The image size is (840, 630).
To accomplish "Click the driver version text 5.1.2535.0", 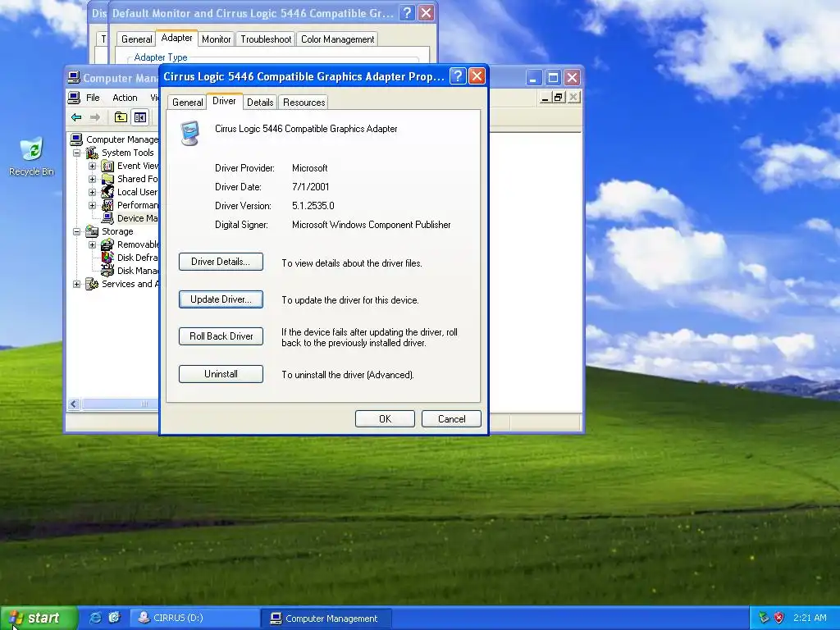I will pyautogui.click(x=313, y=206).
